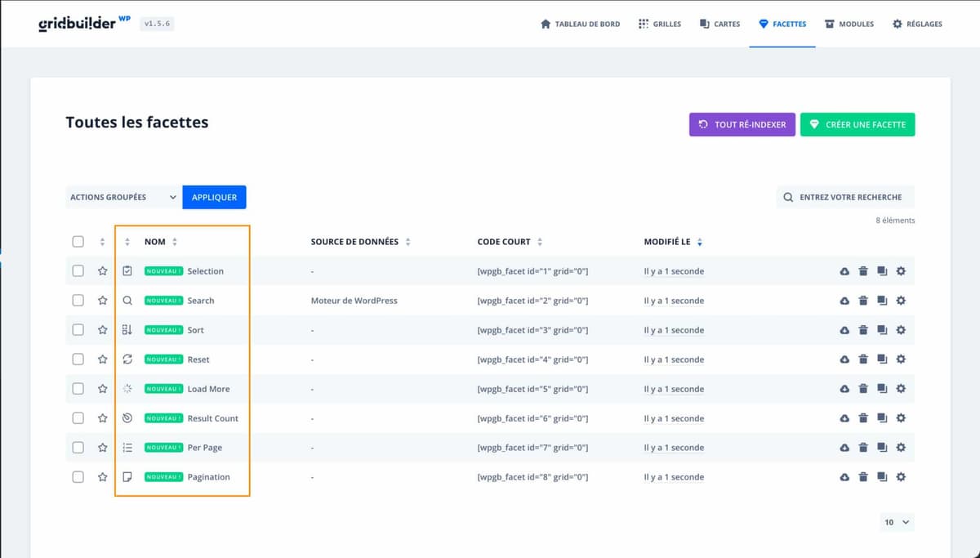Open settings gear for Per Page facet
This screenshot has width=980, height=558.
pos(901,448)
